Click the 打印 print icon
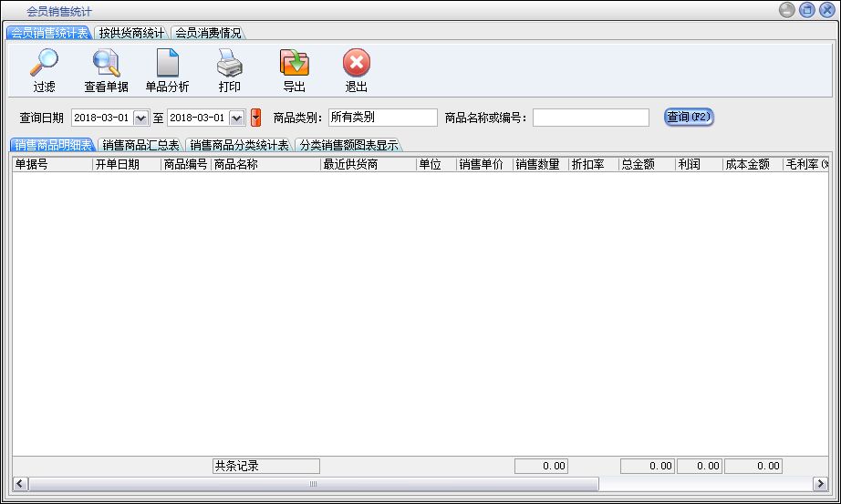Viewport: 841px width, 504px height. tap(229, 64)
